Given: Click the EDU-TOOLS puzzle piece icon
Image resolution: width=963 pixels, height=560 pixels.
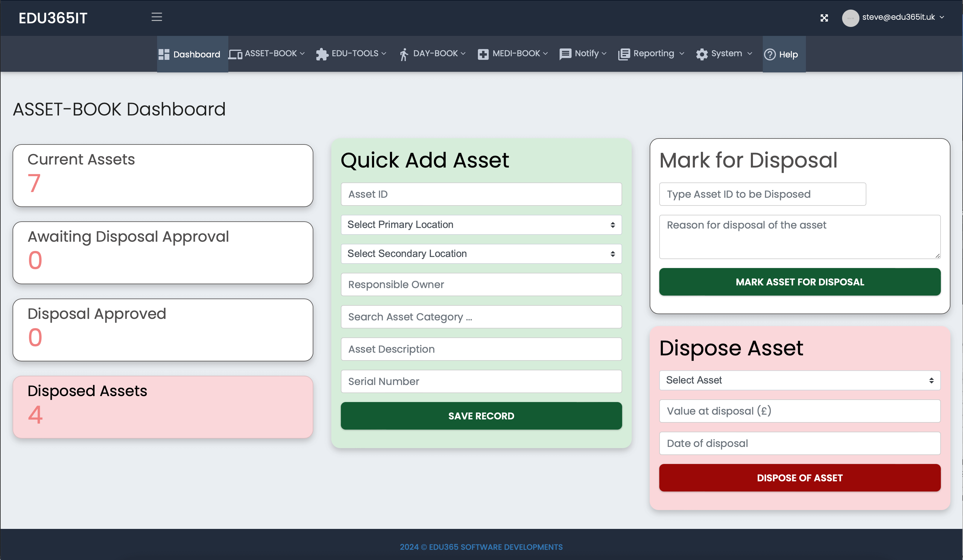Looking at the screenshot, I should pos(322,54).
